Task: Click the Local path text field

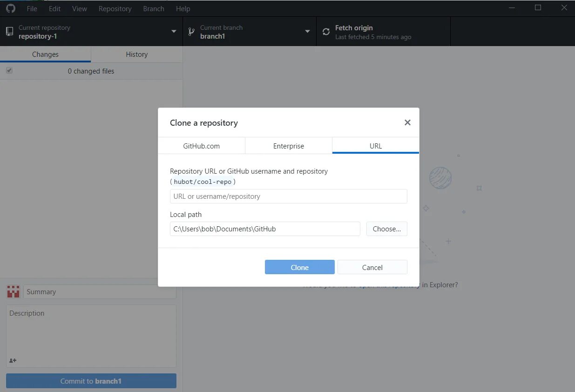Action: point(265,229)
